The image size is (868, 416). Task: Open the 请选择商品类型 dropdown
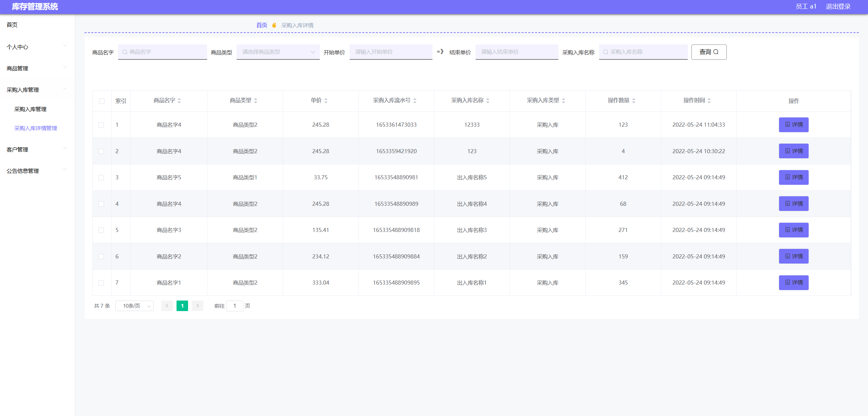[x=278, y=52]
